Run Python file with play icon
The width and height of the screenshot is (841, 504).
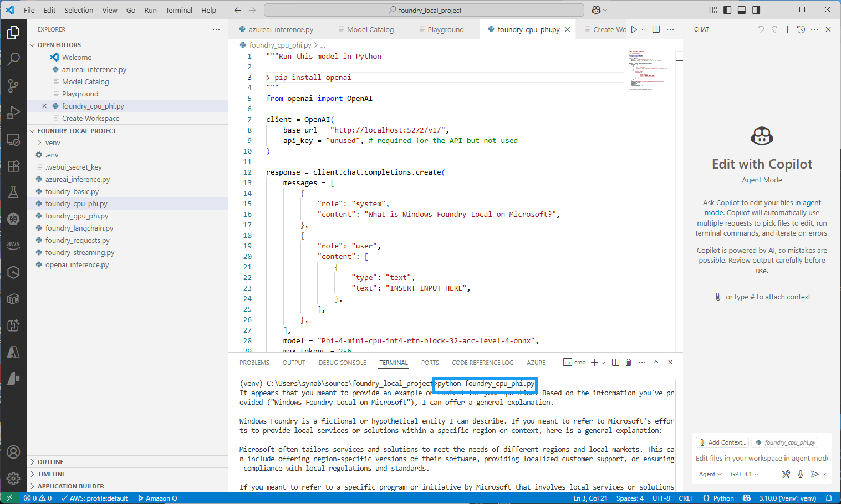coord(634,29)
